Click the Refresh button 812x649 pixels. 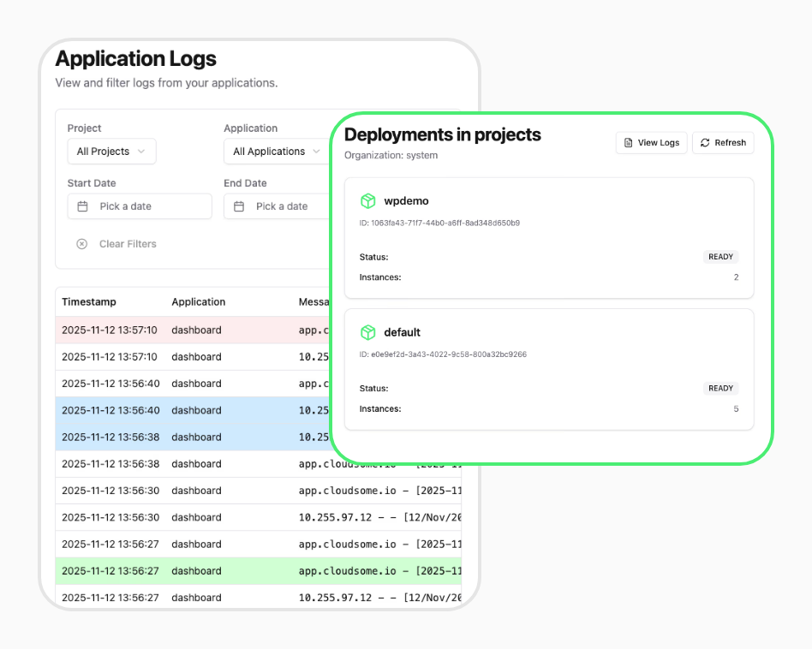point(723,143)
